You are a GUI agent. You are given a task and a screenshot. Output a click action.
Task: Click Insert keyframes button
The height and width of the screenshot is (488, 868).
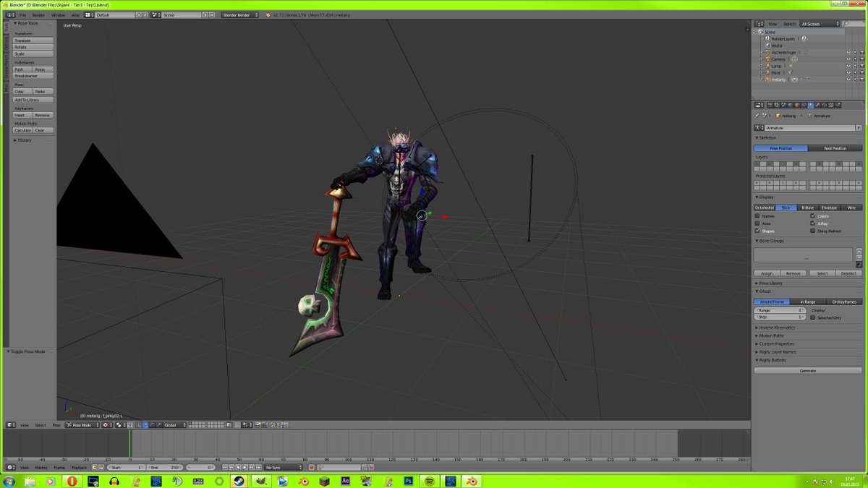[23, 115]
